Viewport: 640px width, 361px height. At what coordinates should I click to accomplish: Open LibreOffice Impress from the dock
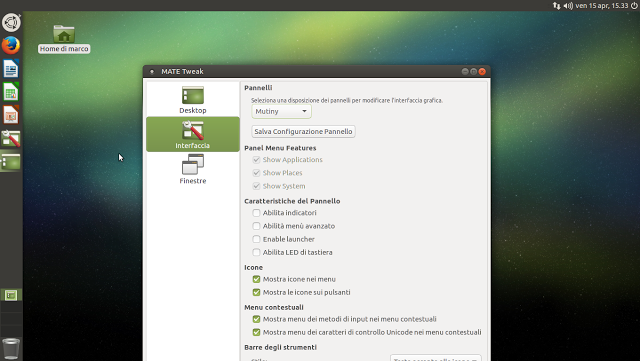click(11, 115)
